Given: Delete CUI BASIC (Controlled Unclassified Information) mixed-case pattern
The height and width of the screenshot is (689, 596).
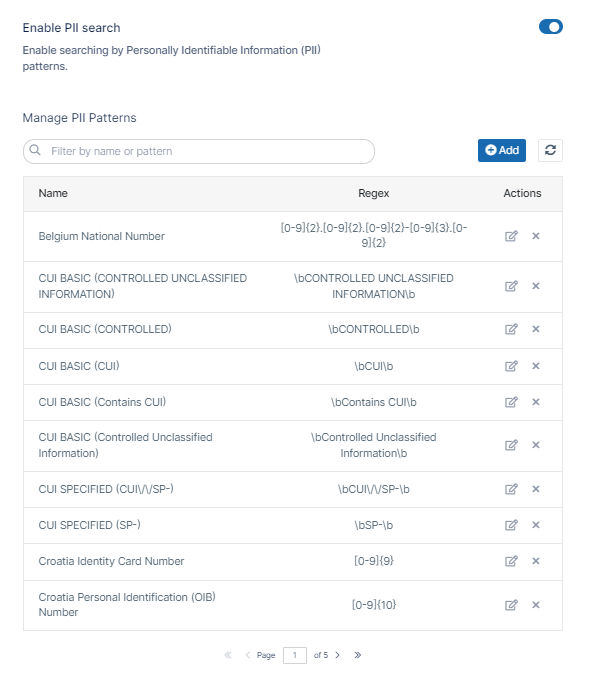Looking at the screenshot, I should 536,446.
